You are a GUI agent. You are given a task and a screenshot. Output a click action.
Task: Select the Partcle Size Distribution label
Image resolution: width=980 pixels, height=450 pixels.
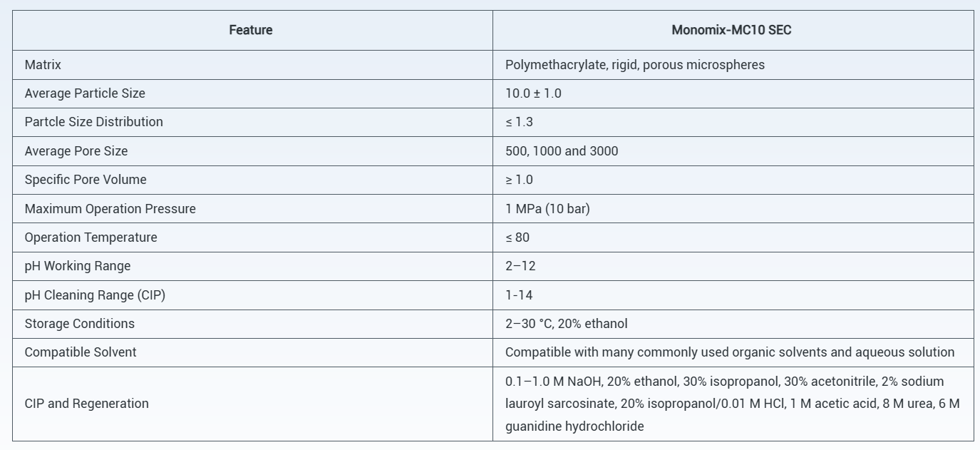93,122
